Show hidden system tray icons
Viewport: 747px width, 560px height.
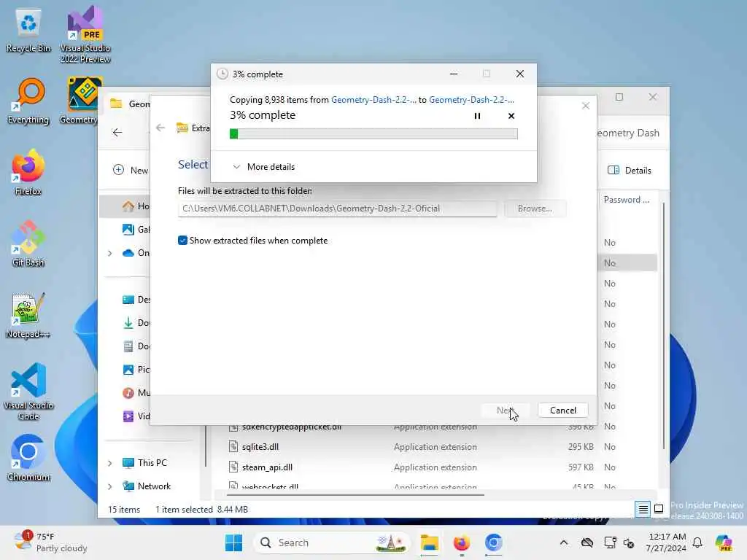click(x=564, y=542)
